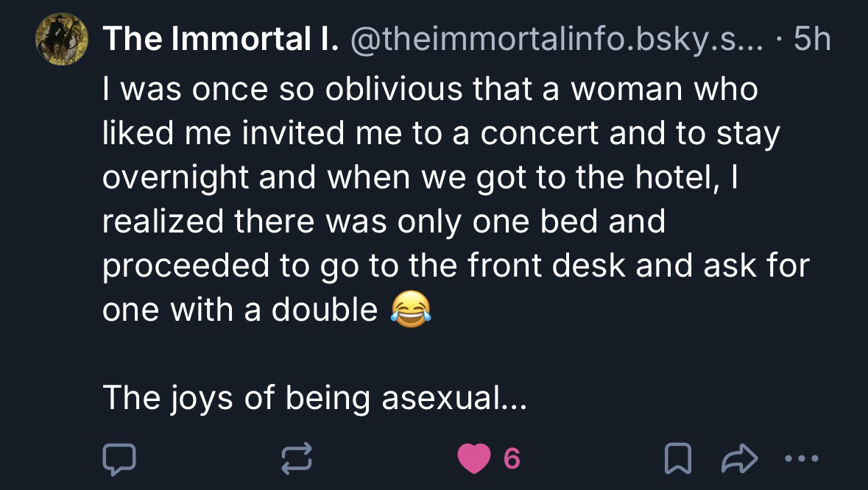Unlike the post via the pink heart
The image size is (868, 490).
474,460
